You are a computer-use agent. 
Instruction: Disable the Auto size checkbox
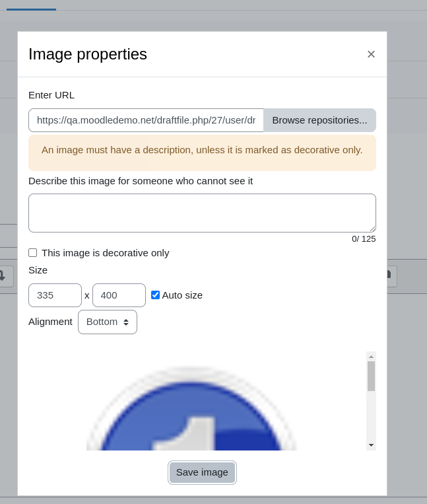pyautogui.click(x=155, y=295)
